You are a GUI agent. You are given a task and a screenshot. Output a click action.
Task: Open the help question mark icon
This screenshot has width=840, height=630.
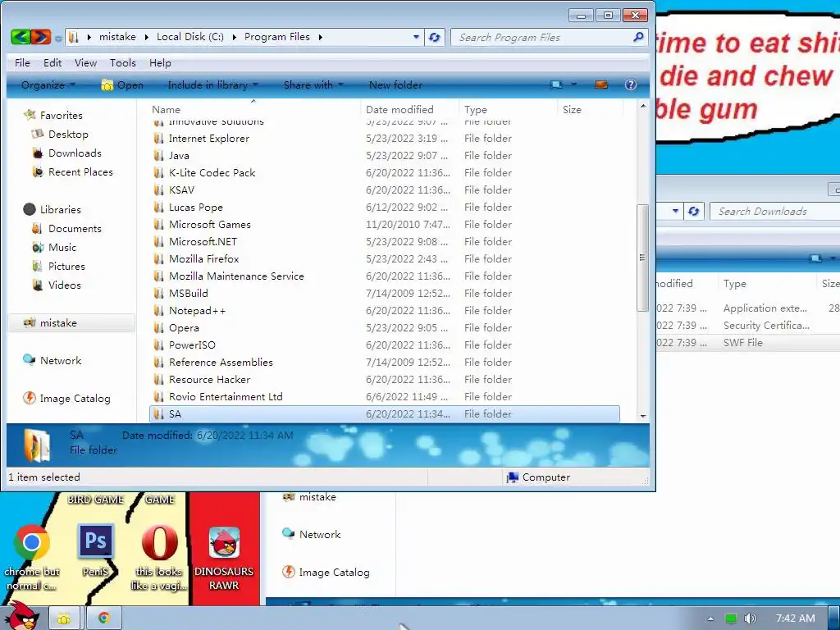click(631, 84)
